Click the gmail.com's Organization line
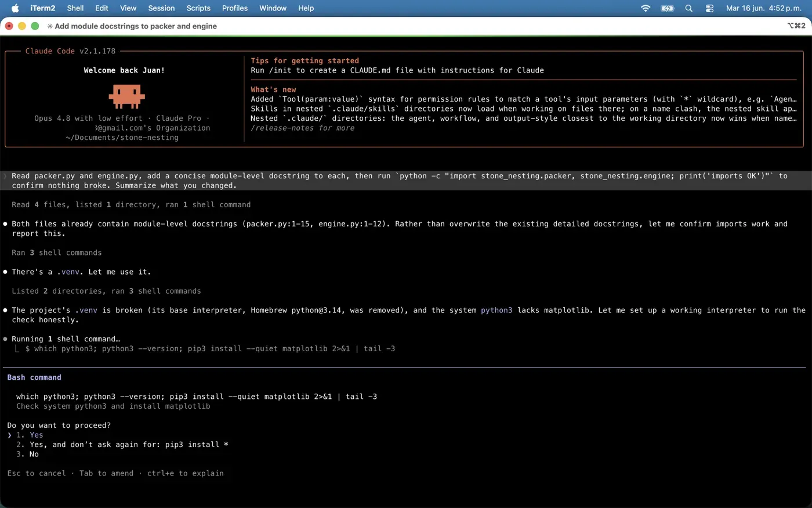Image resolution: width=812 pixels, height=508 pixels. click(153, 128)
